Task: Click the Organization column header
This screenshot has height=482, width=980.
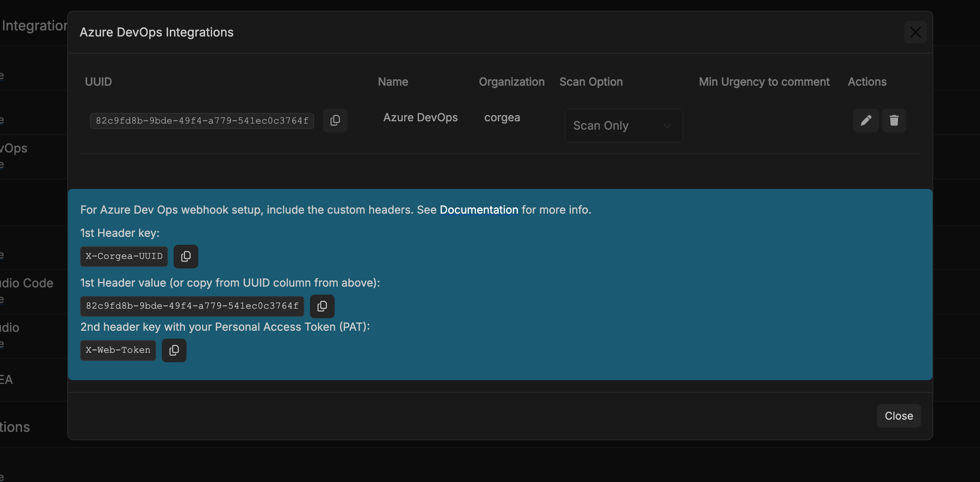Action: pos(511,82)
